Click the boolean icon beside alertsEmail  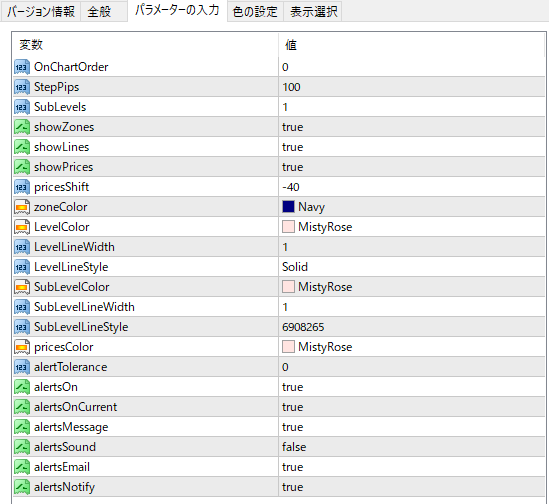click(22, 467)
